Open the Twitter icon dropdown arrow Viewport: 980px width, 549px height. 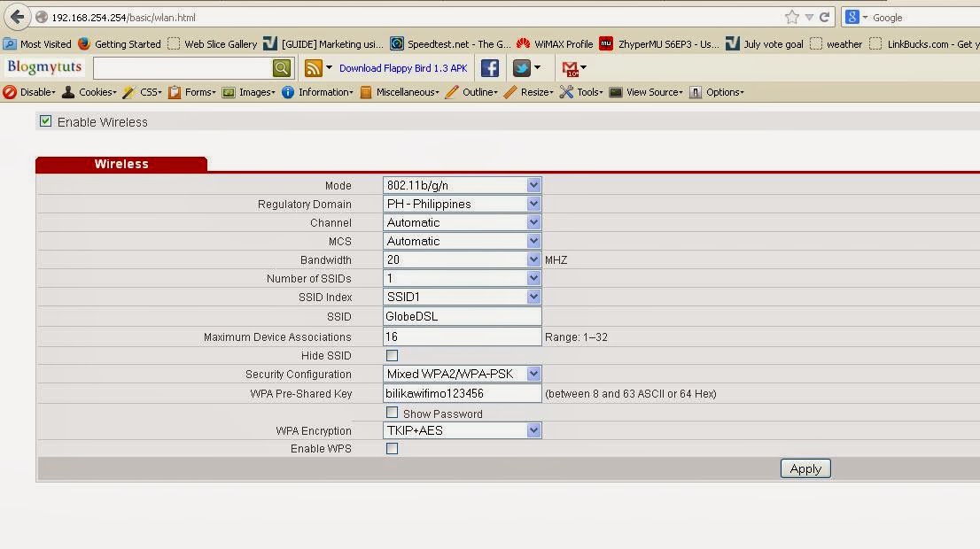537,67
